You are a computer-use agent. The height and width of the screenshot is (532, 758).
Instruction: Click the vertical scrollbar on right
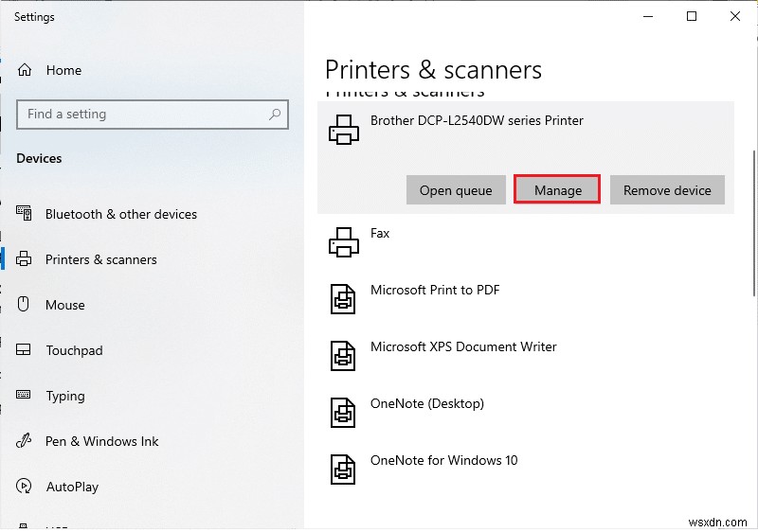[753, 223]
